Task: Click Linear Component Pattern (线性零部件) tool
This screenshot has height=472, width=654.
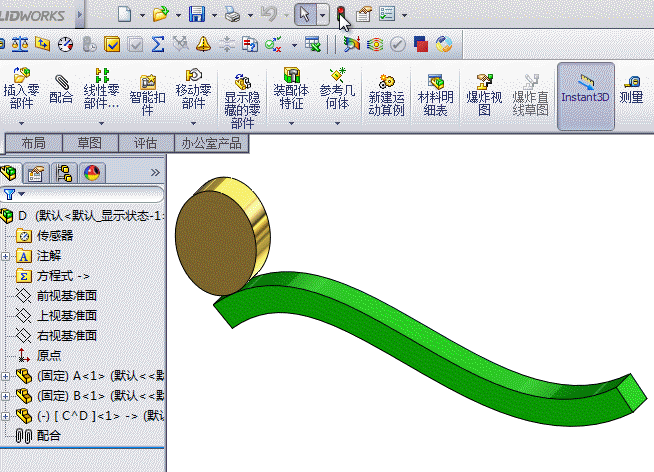Action: [101, 88]
